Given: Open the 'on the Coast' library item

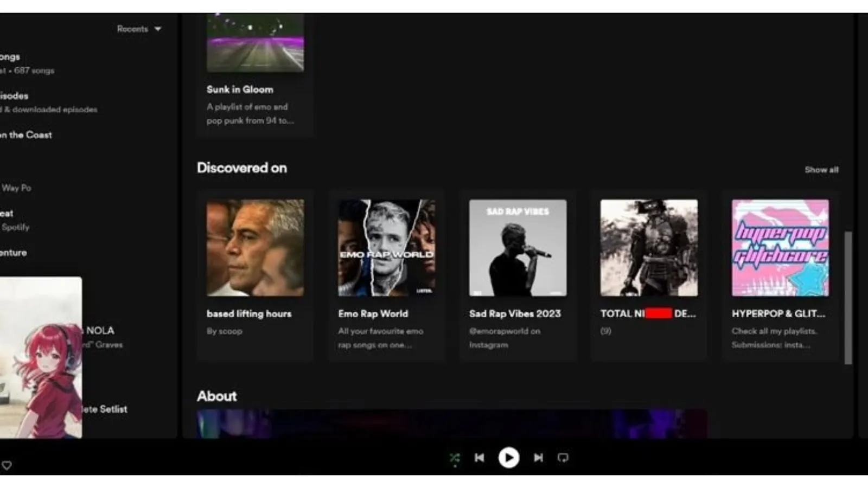Looking at the screenshot, I should tap(26, 135).
